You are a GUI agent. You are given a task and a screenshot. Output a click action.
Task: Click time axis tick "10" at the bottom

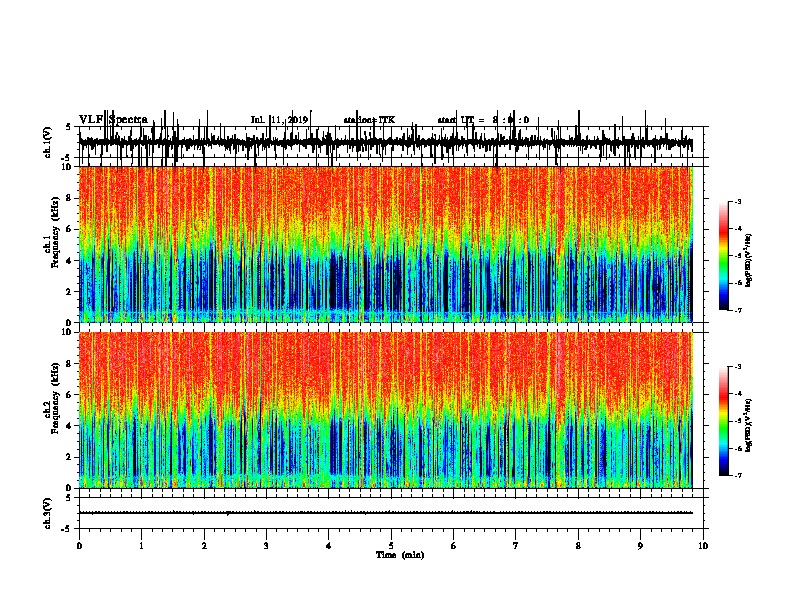[703, 545]
